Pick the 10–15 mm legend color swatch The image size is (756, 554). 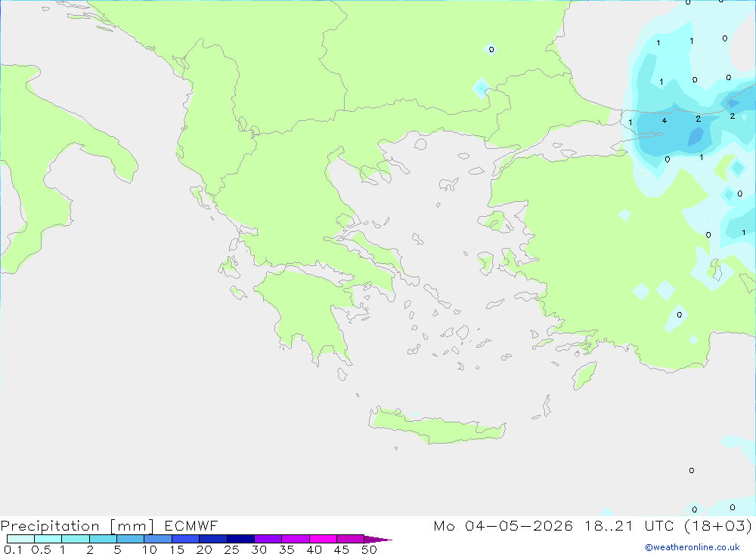158,539
